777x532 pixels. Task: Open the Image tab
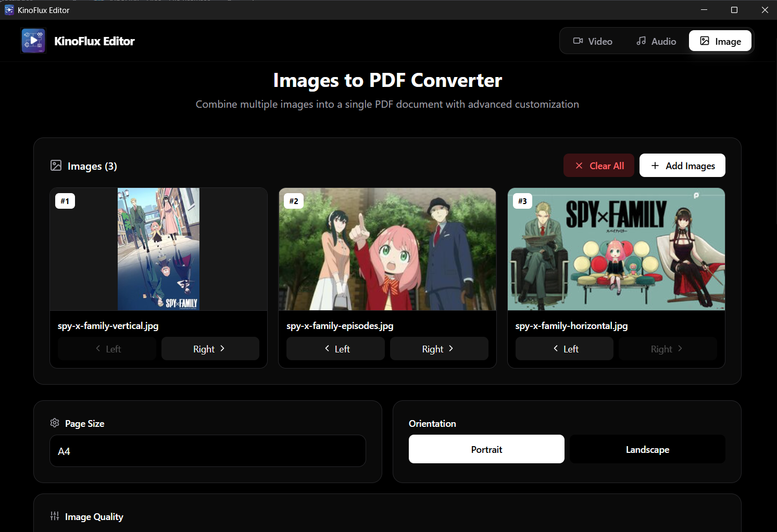720,41
